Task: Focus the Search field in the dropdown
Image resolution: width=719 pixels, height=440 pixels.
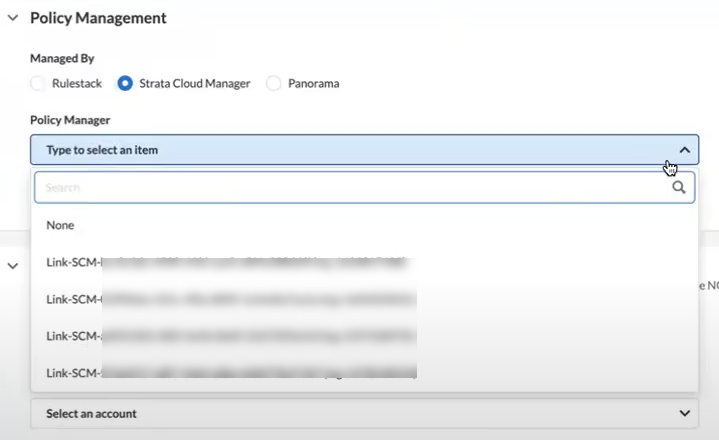Action: (x=365, y=187)
